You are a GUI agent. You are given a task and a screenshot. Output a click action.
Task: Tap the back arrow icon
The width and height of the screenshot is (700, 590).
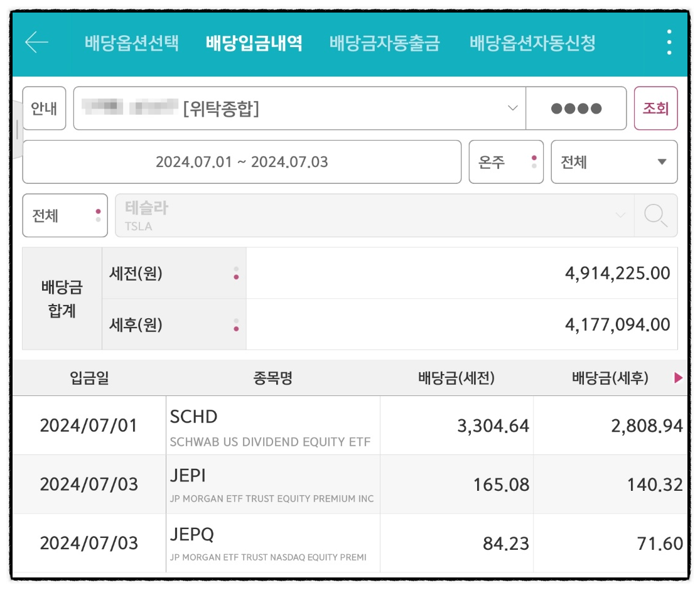pyautogui.click(x=36, y=43)
